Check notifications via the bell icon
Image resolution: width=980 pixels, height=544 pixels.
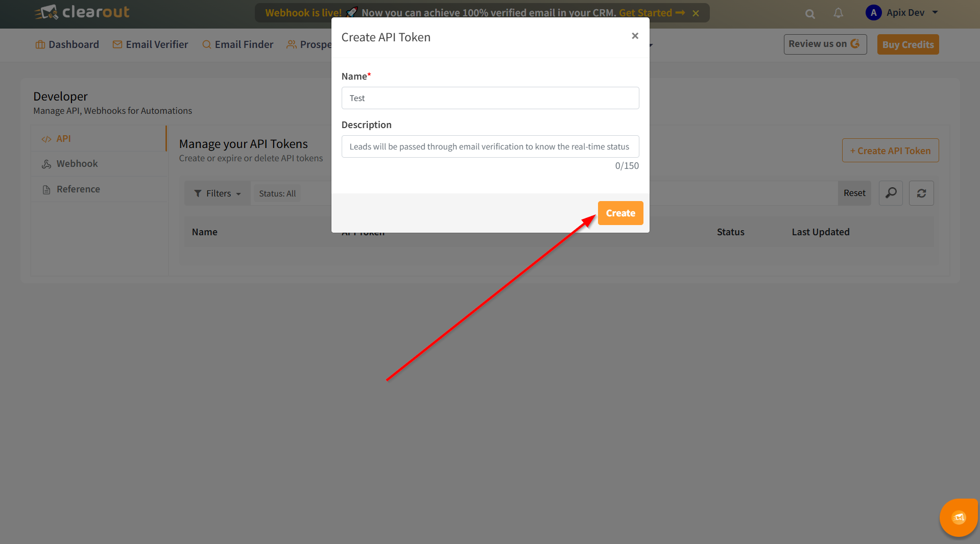coord(838,13)
